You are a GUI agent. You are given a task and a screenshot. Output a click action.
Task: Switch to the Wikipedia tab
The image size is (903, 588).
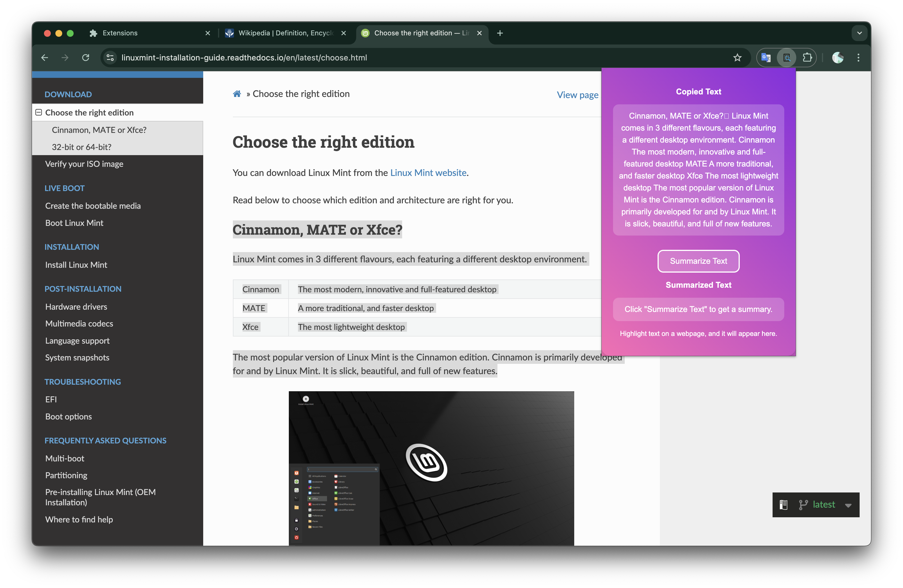click(281, 33)
